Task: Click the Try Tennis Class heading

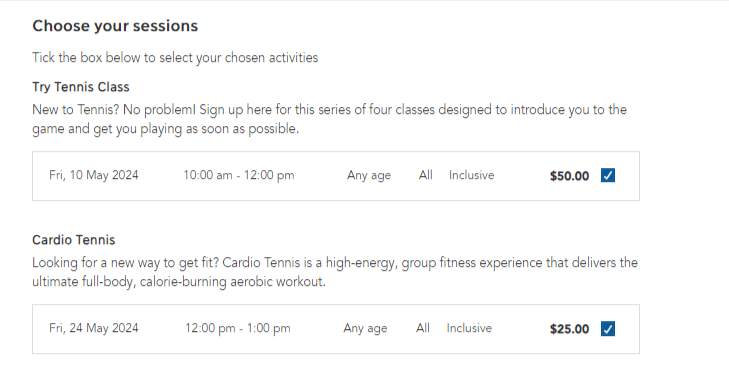Action: click(x=80, y=87)
